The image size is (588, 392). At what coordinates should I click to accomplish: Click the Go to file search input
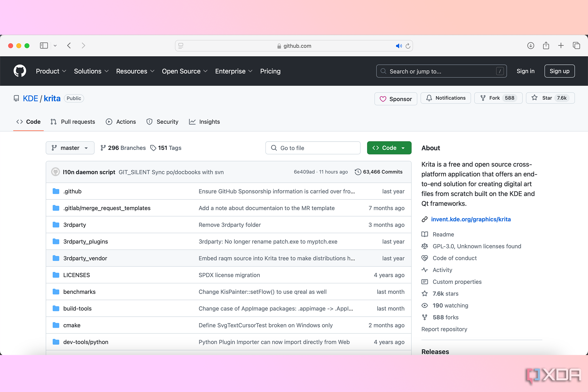(x=313, y=148)
